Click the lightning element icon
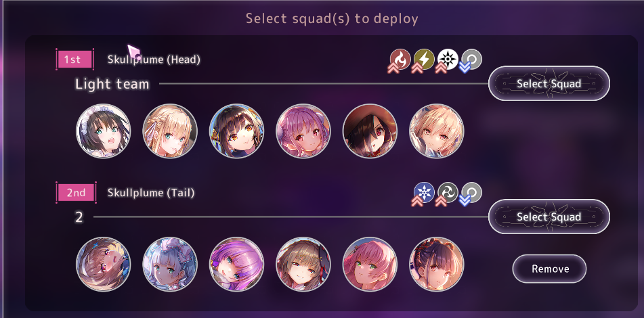644x318 pixels. click(x=424, y=59)
